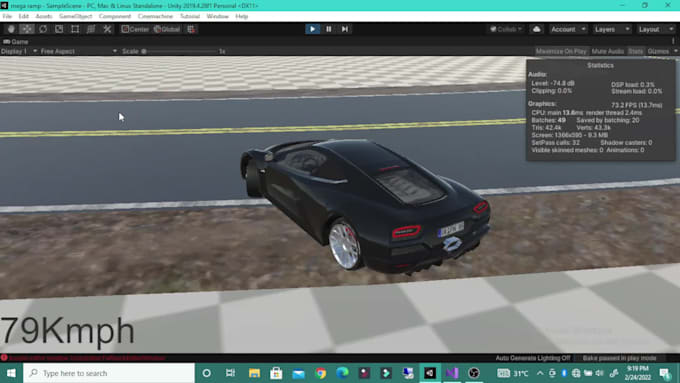Toggle grid snapping icon
The height and width of the screenshot is (383, 680).
[191, 29]
